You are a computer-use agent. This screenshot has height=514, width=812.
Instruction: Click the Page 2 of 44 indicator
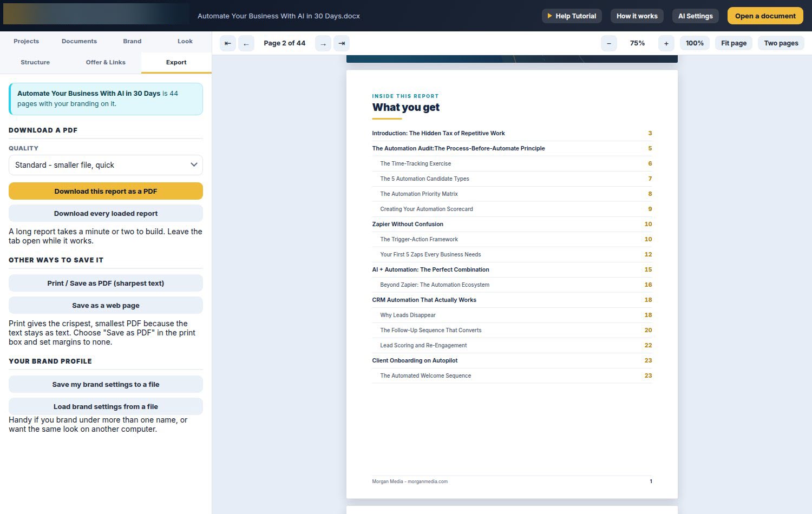(x=285, y=43)
